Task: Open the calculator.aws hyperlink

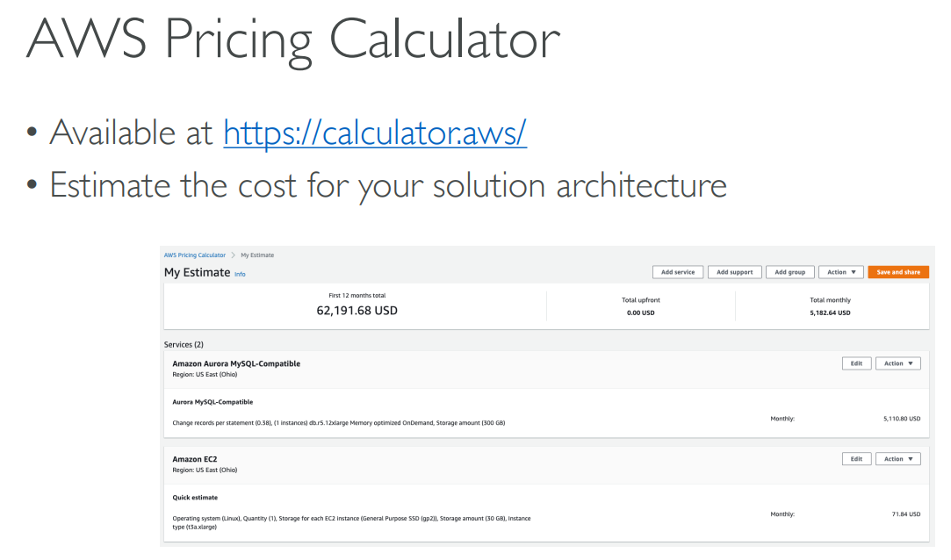Action: tap(375, 133)
